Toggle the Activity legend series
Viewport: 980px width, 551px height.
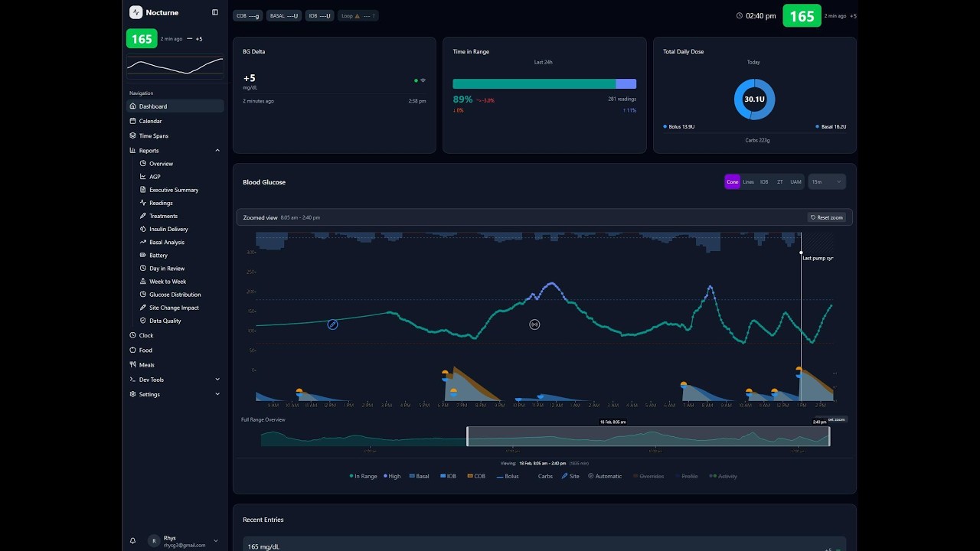coord(724,476)
